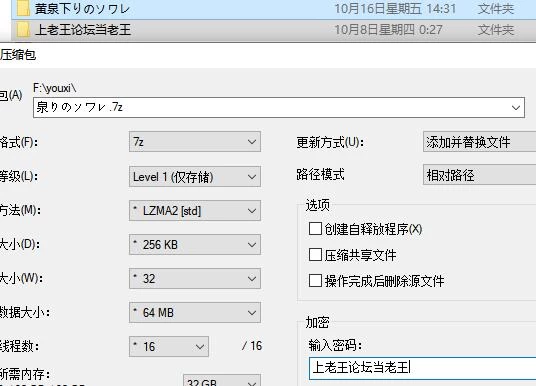The image size is (536, 386).
Task: Click the 文件夹 type of 黃泉下りのソワレ
Action: pyautogui.click(x=496, y=9)
